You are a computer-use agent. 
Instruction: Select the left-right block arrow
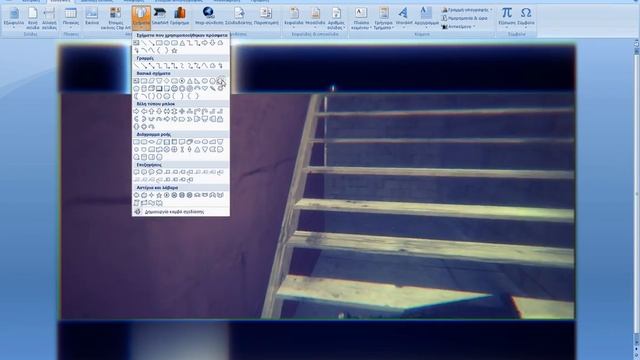pos(167,111)
